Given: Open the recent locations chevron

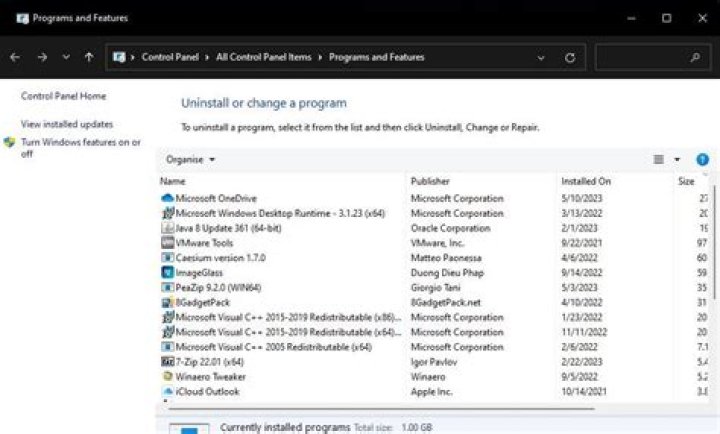Looking at the screenshot, I should pos(66,57).
